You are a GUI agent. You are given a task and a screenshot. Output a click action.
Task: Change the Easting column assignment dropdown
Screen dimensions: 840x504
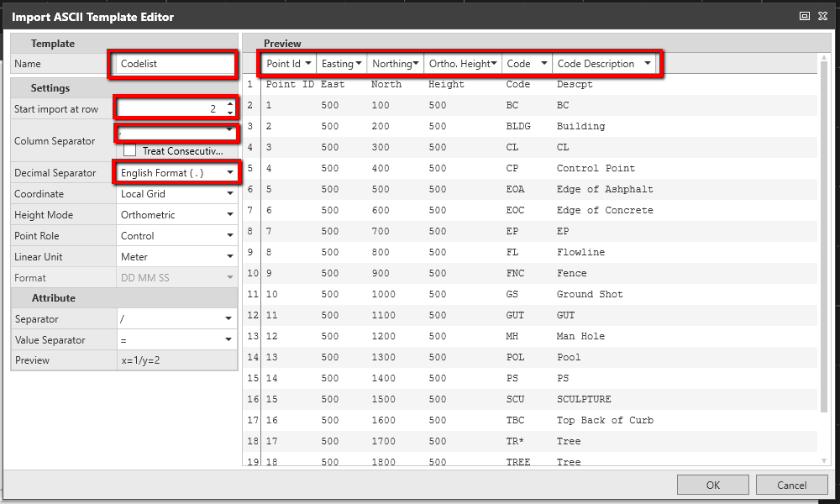pos(342,64)
